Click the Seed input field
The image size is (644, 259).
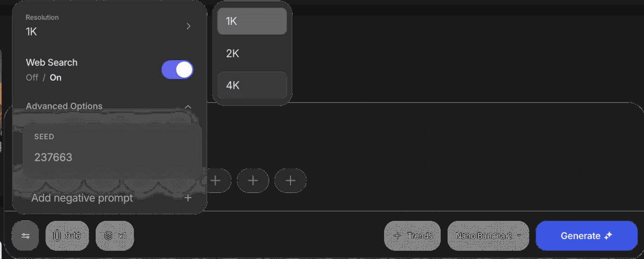tap(112, 157)
